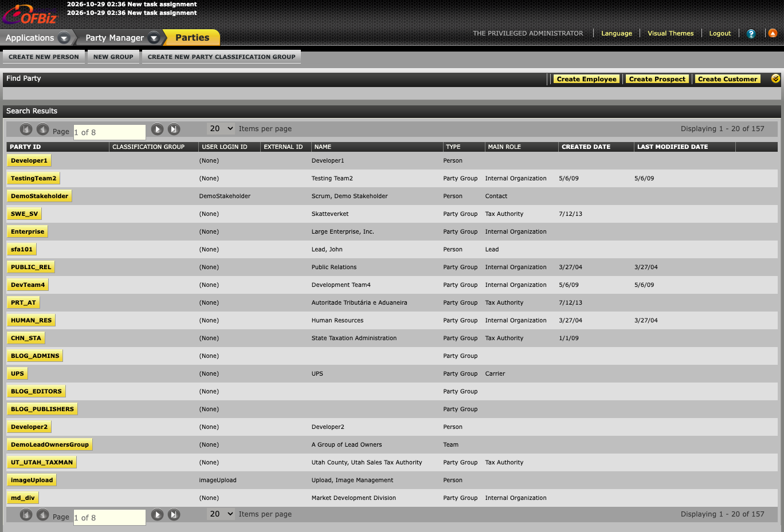
Task: Open party imageUpload button
Action: tap(32, 480)
